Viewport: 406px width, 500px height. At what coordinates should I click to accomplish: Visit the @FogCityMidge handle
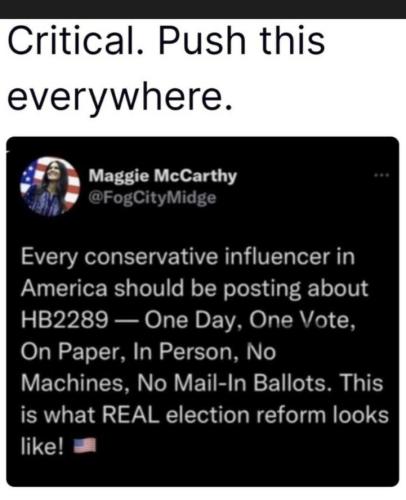point(152,198)
